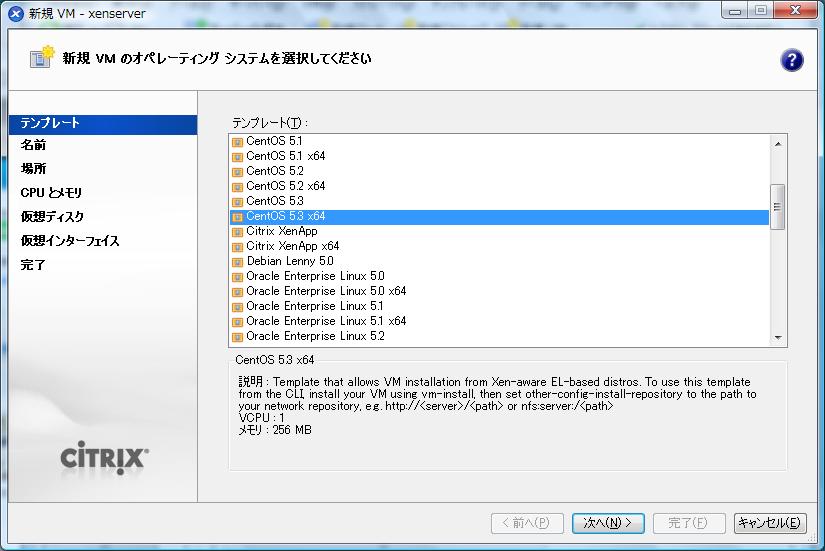Open the help question mark icon

[791, 60]
